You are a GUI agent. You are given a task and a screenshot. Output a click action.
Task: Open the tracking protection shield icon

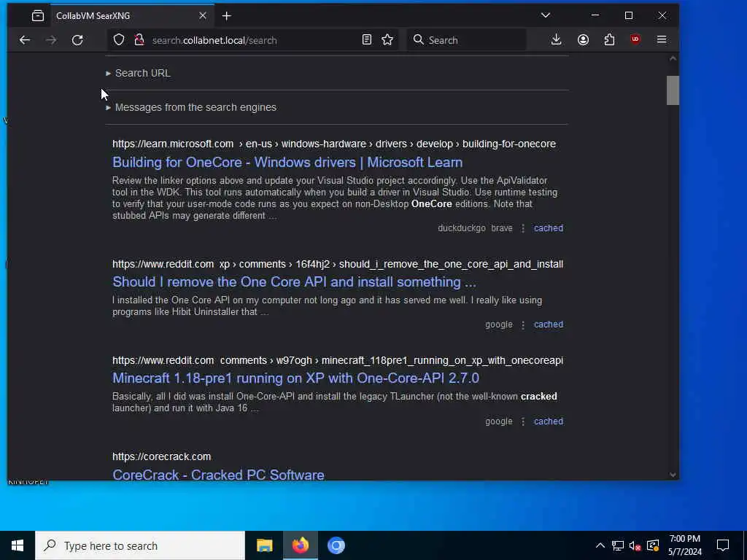tap(119, 40)
